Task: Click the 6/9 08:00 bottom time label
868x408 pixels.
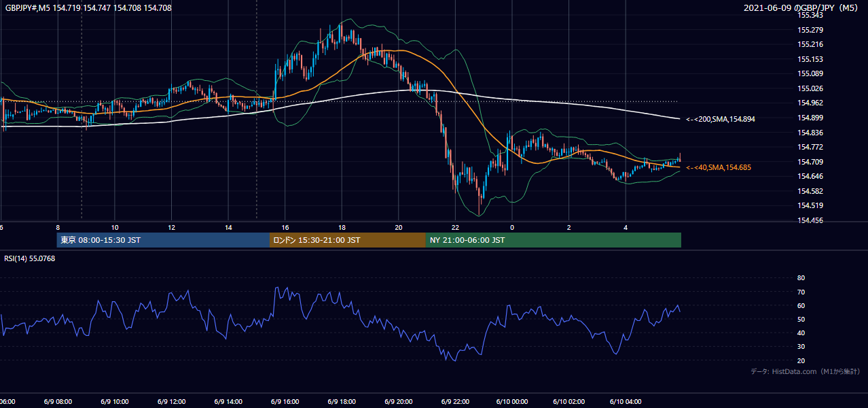Action: tap(58, 401)
